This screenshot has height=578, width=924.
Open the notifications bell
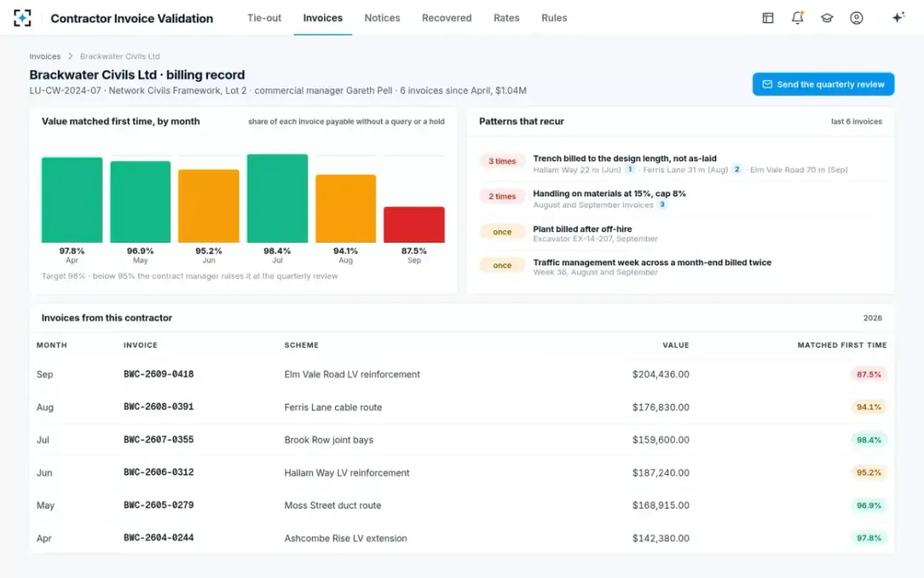tap(797, 18)
